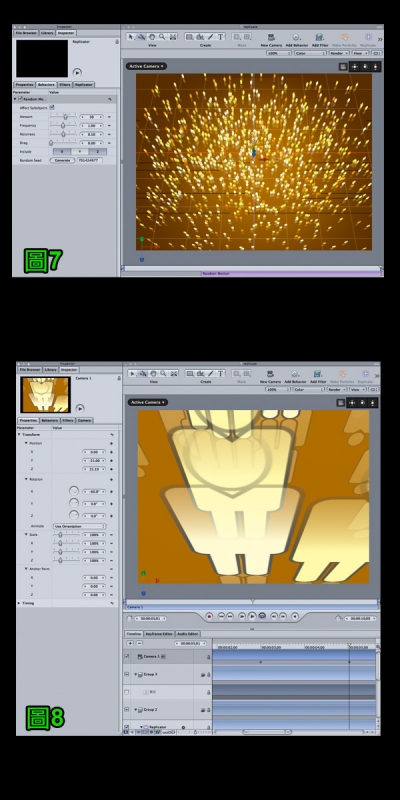Click Add Behavior icon in lower window toolbar
This screenshot has width=400, height=800.
point(295,373)
